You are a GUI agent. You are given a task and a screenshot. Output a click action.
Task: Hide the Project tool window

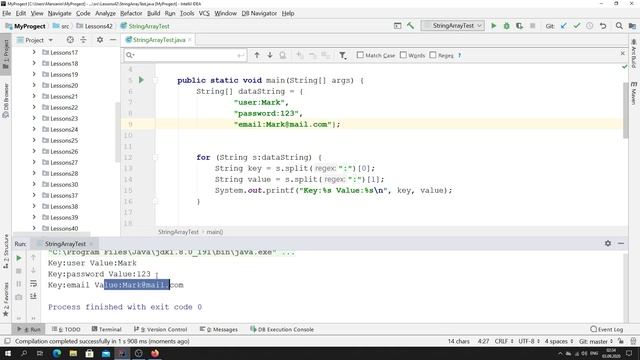point(113,40)
